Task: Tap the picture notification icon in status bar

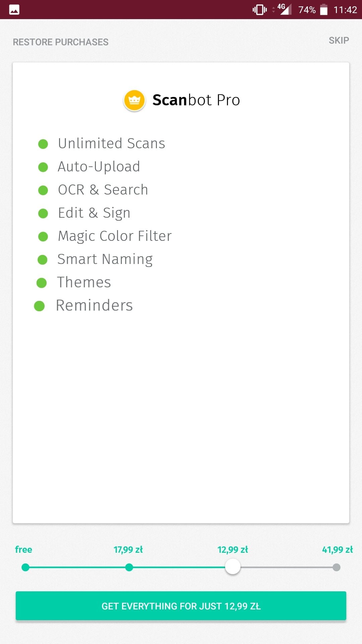Action: 14,10
